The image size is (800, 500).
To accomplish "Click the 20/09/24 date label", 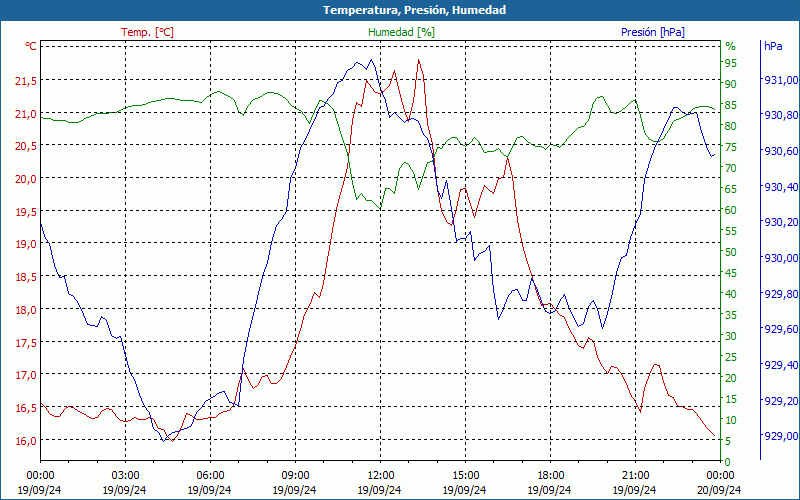I will (x=719, y=490).
